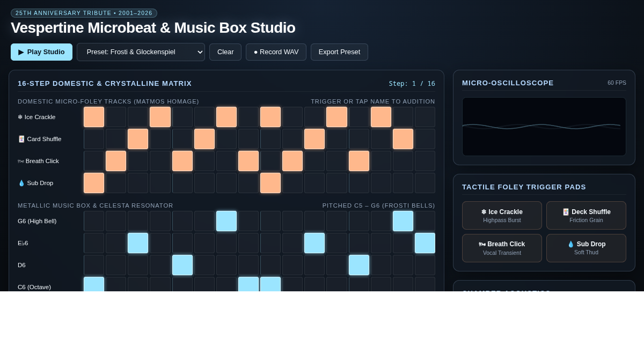Audition the droplet Sub Drop track name

click(x=35, y=183)
